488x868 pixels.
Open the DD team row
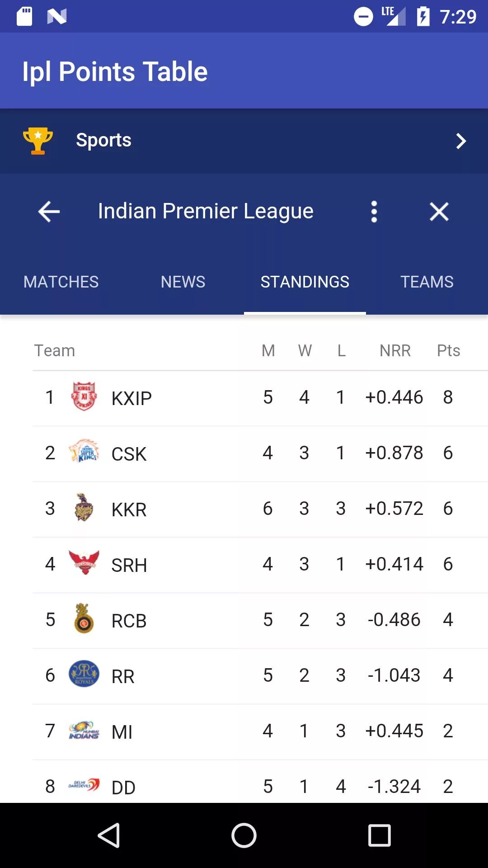(244, 786)
